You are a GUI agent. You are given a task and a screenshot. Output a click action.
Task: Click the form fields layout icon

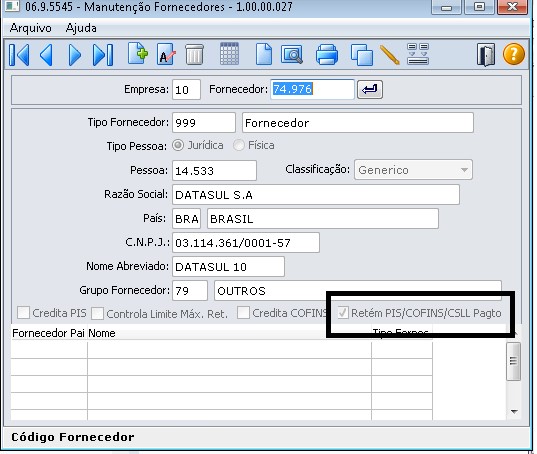coord(418,54)
